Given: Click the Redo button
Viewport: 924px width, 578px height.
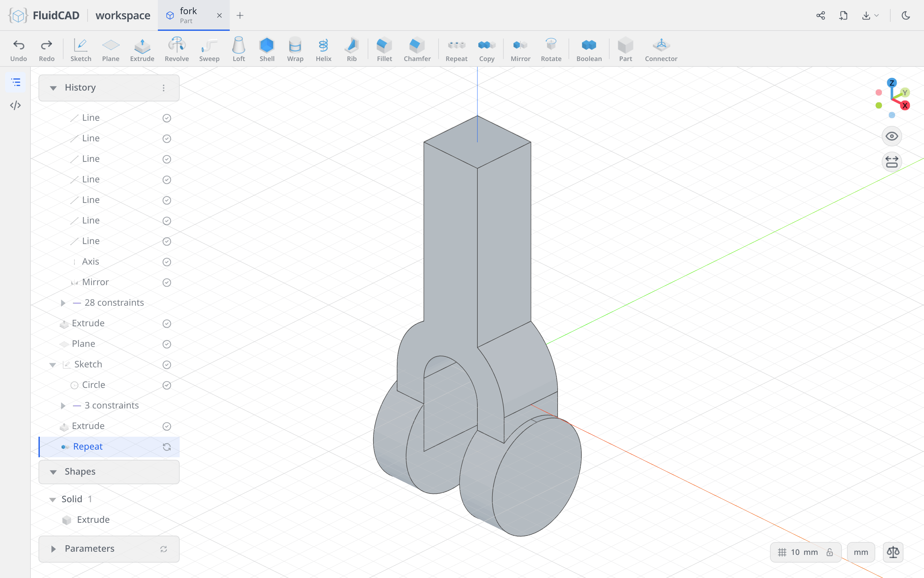Looking at the screenshot, I should (x=47, y=50).
